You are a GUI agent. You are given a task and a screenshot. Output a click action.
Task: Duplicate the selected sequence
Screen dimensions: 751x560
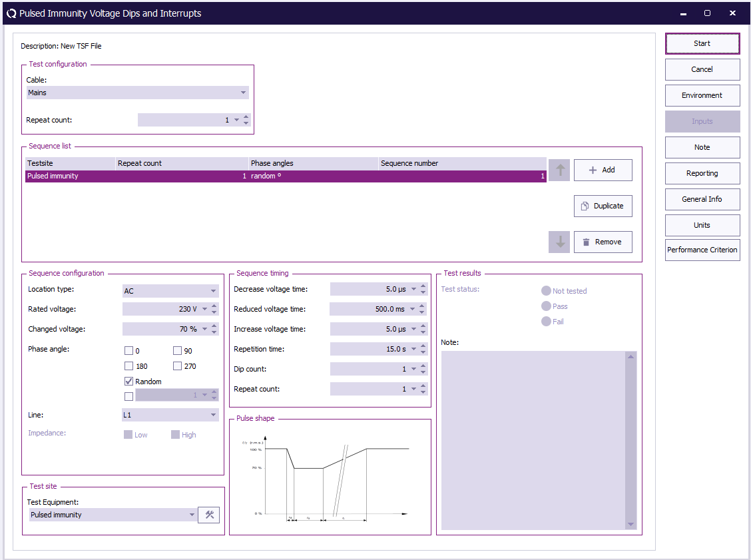click(x=603, y=206)
